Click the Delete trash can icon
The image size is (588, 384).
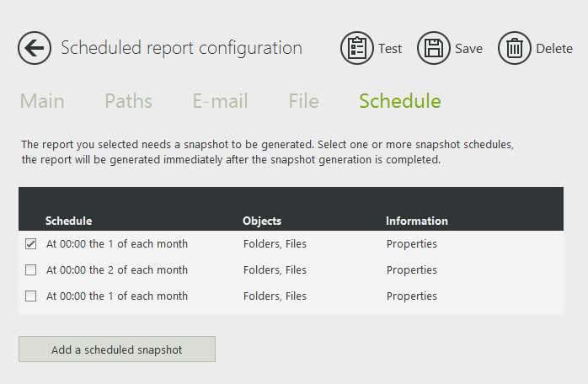click(x=515, y=48)
